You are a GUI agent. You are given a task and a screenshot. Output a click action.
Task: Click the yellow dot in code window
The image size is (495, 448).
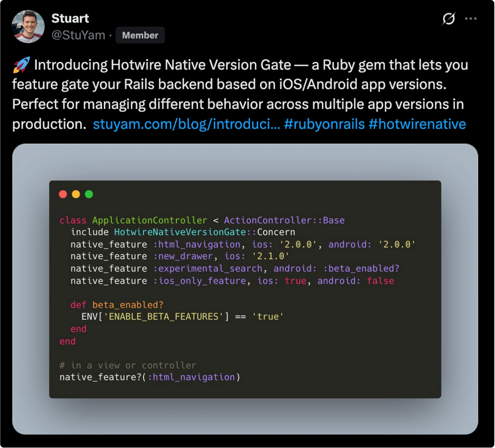[x=76, y=194]
